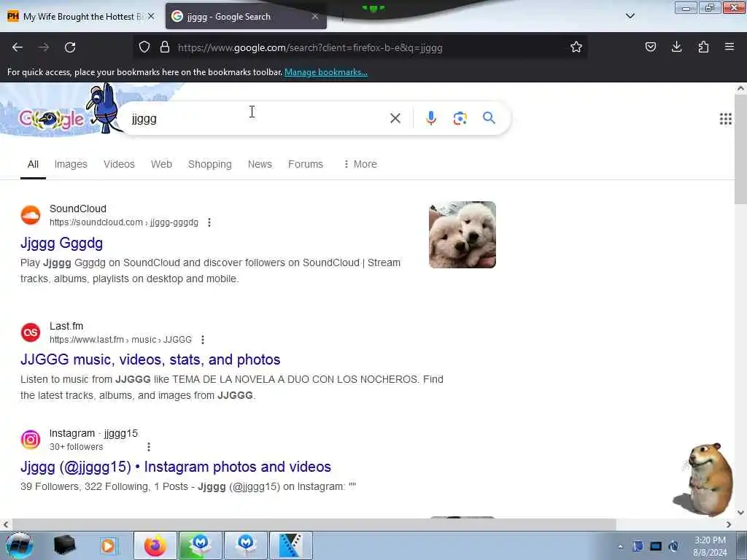Image resolution: width=747 pixels, height=560 pixels.
Task: Open Firefox from the taskbar
Action: (155, 545)
